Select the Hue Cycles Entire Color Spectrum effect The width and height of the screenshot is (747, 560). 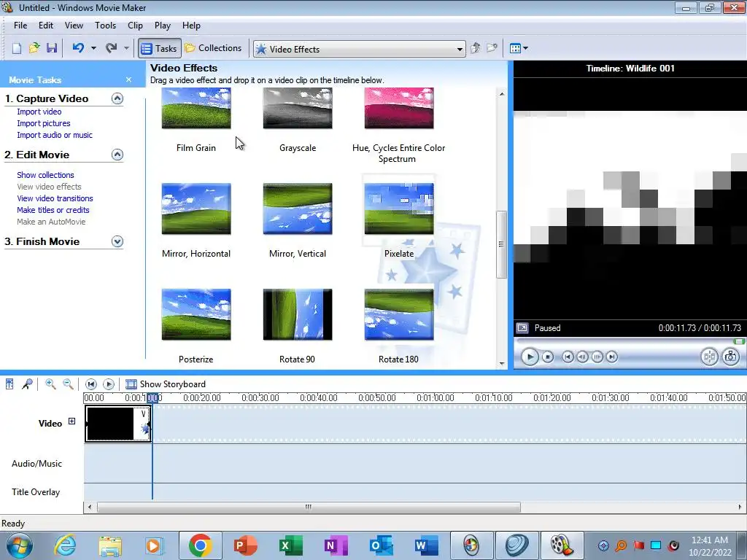(399, 108)
